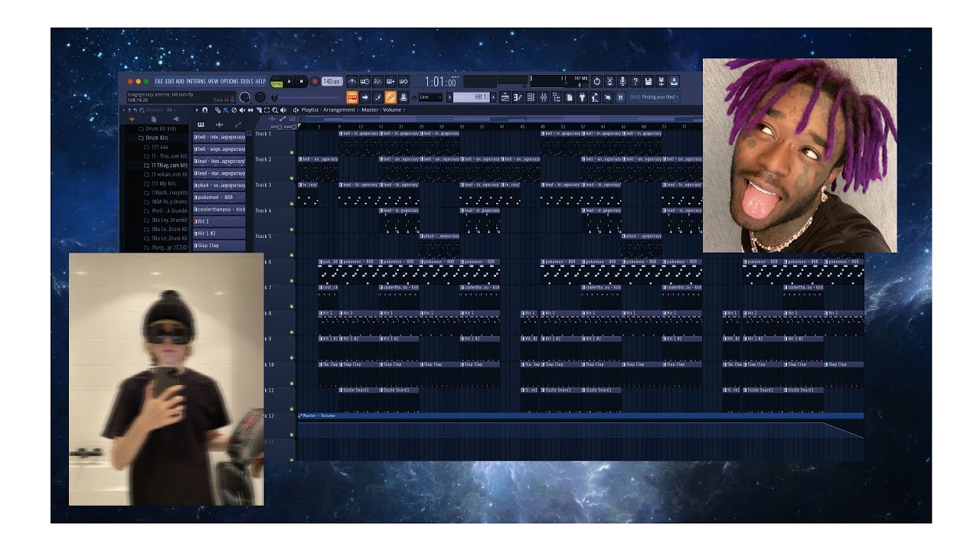Click the plug-shaped plugin picker icon
The width and height of the screenshot is (980, 551).
(x=582, y=97)
